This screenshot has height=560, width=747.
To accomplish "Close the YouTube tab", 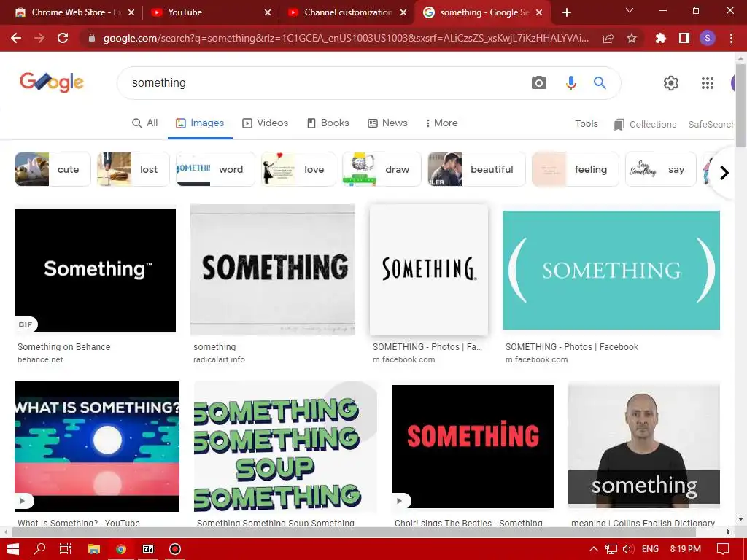I will 268,12.
